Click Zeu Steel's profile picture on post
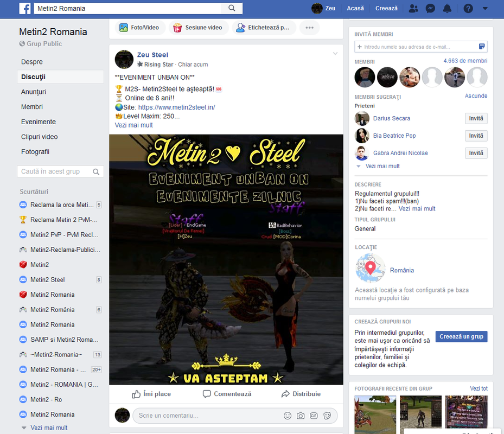This screenshot has width=504, height=434. coord(124,60)
